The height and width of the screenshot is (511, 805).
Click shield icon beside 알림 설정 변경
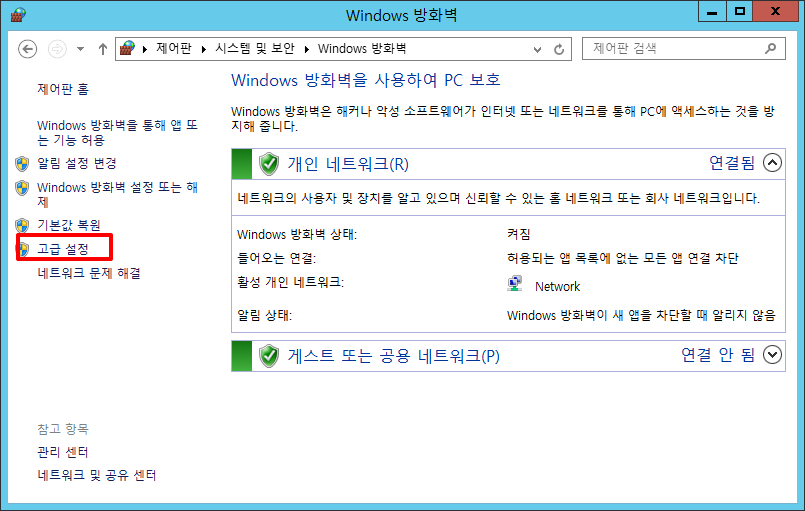click(x=22, y=164)
